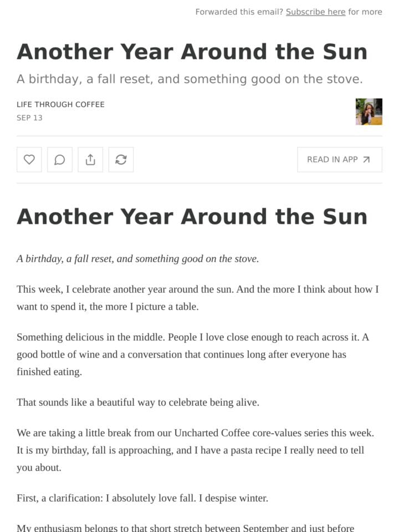
Task: Open comments via the speech bubble icon
Action: coord(60,160)
